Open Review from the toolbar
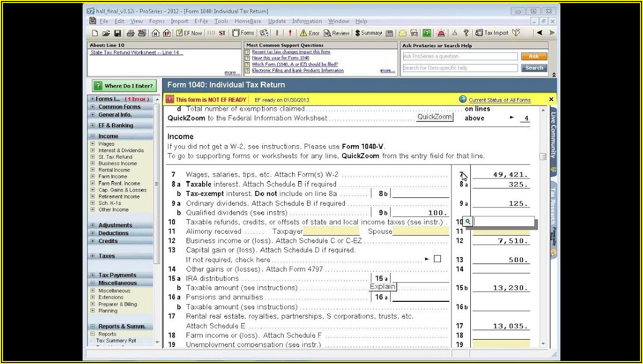This screenshot has height=364, width=643. click(337, 33)
